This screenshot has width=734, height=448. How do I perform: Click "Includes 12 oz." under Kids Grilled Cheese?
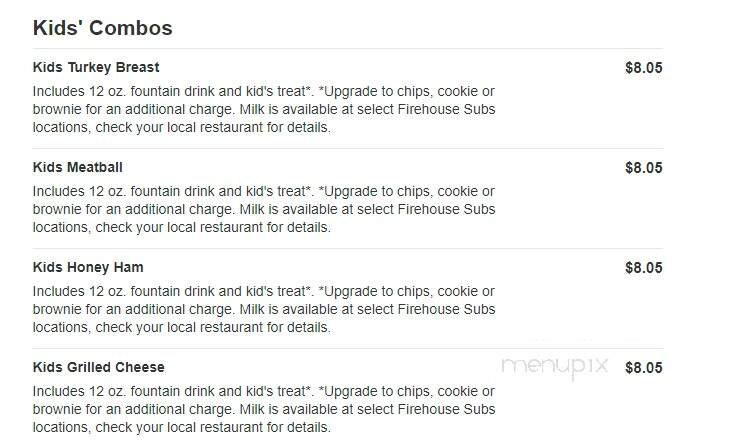[76, 391]
